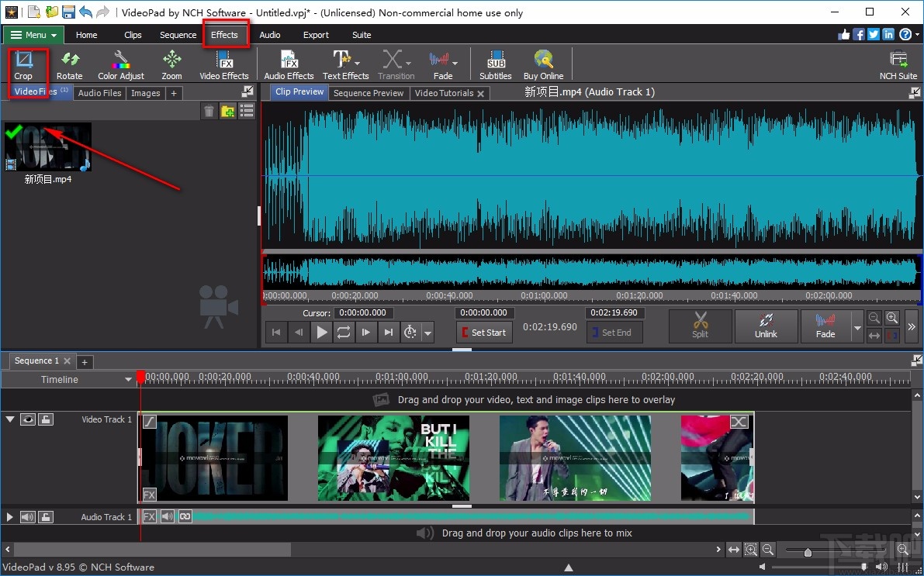Hide Video Track 1 with the eye toggle
Screen dimensions: 924x576
point(27,419)
